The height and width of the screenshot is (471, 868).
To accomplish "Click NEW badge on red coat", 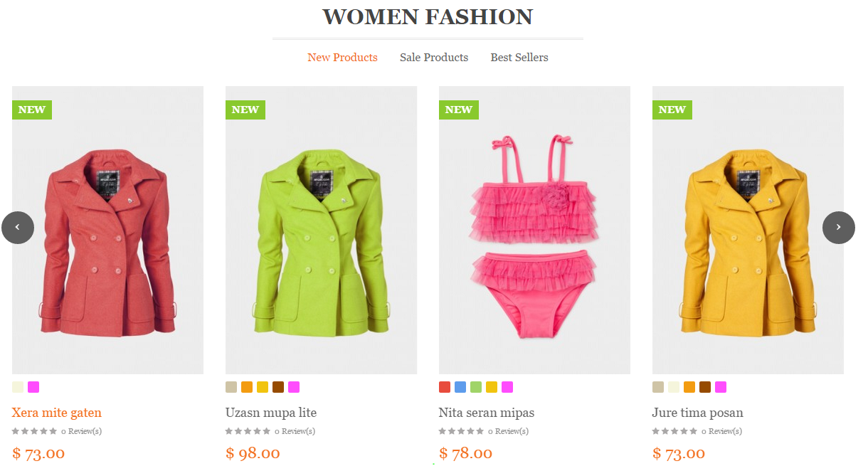I will tap(32, 110).
